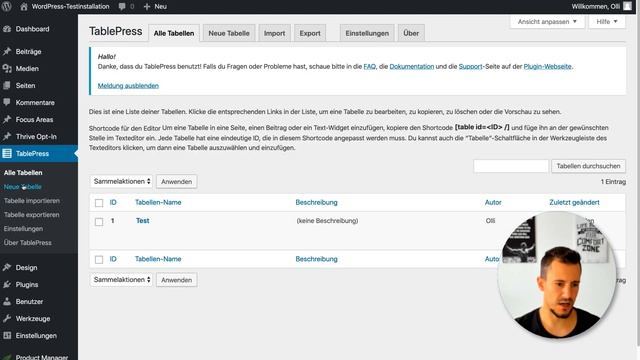Open Alle Tabellen in sidebar submenu
The width and height of the screenshot is (640, 360).
[23, 173]
